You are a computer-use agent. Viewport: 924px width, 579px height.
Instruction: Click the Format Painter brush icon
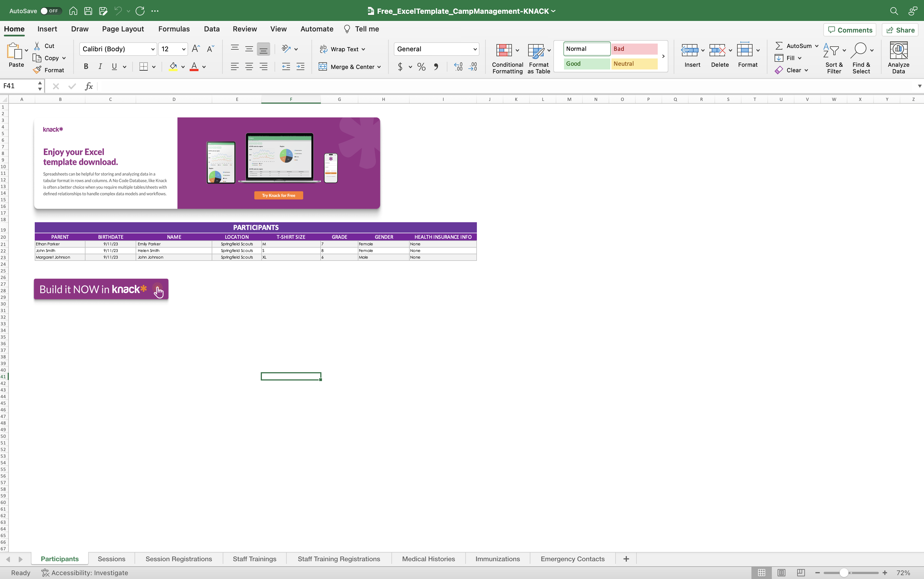[x=37, y=70]
